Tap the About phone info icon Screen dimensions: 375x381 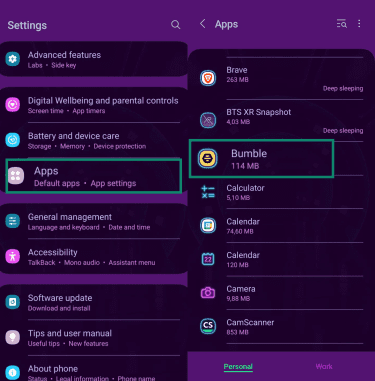coord(13,372)
